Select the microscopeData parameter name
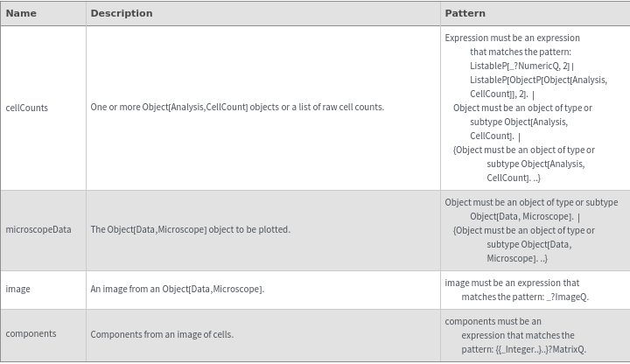630x364 pixels. pos(38,229)
